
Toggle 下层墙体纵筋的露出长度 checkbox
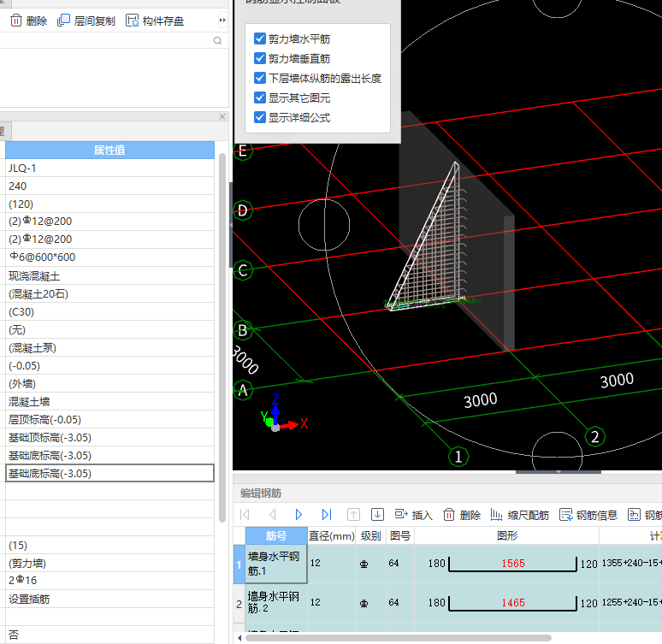[x=260, y=78]
